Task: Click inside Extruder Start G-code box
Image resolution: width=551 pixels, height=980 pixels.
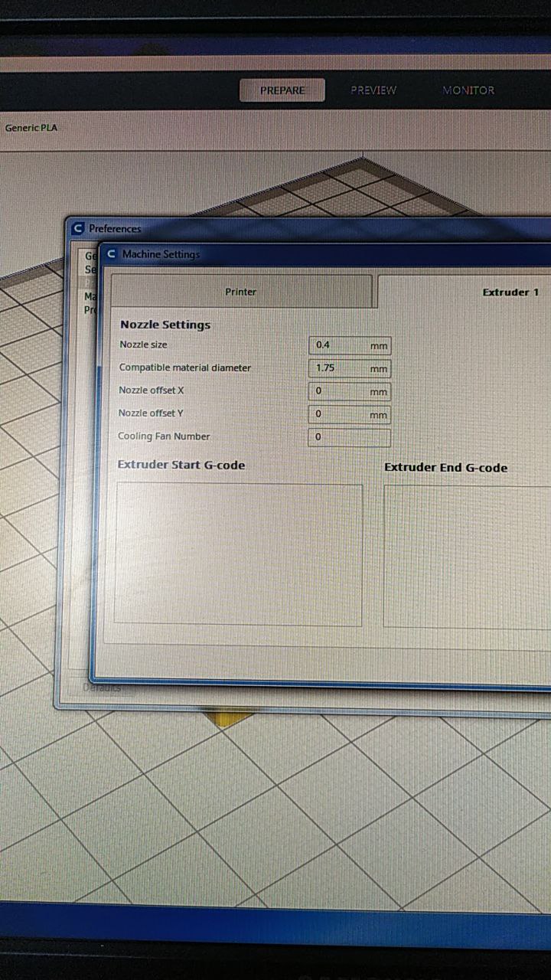Action: tap(238, 554)
